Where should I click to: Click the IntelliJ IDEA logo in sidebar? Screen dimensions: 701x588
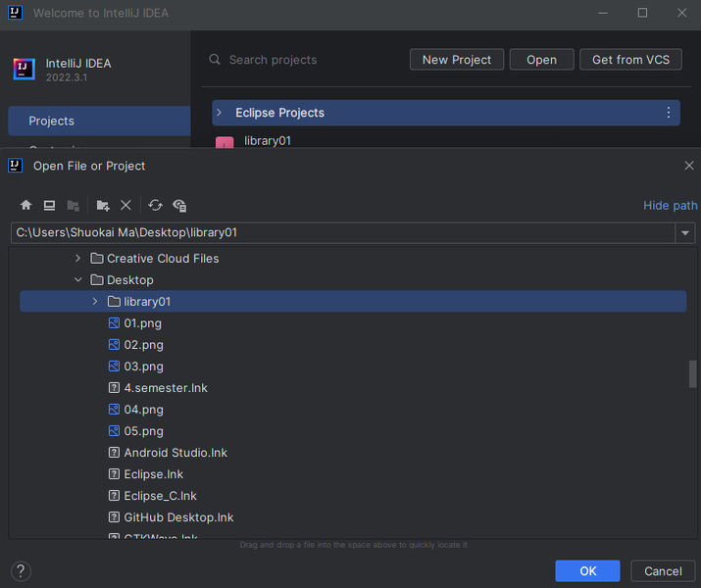pyautogui.click(x=25, y=70)
